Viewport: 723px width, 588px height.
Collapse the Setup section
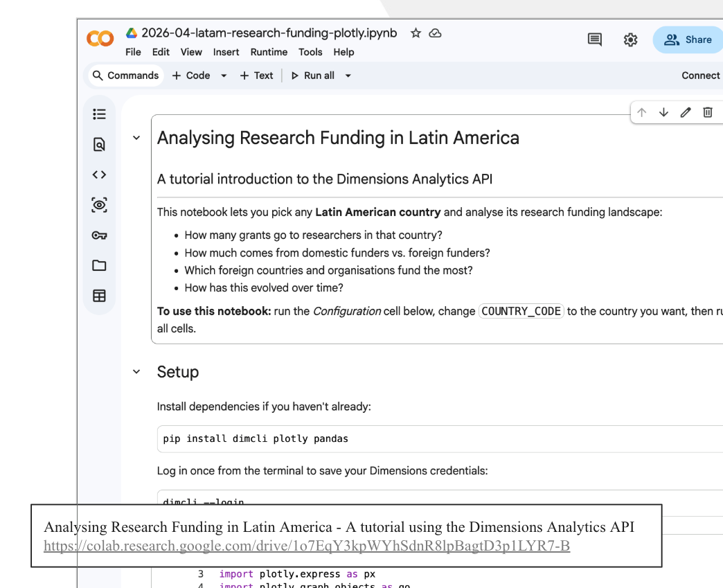136,372
